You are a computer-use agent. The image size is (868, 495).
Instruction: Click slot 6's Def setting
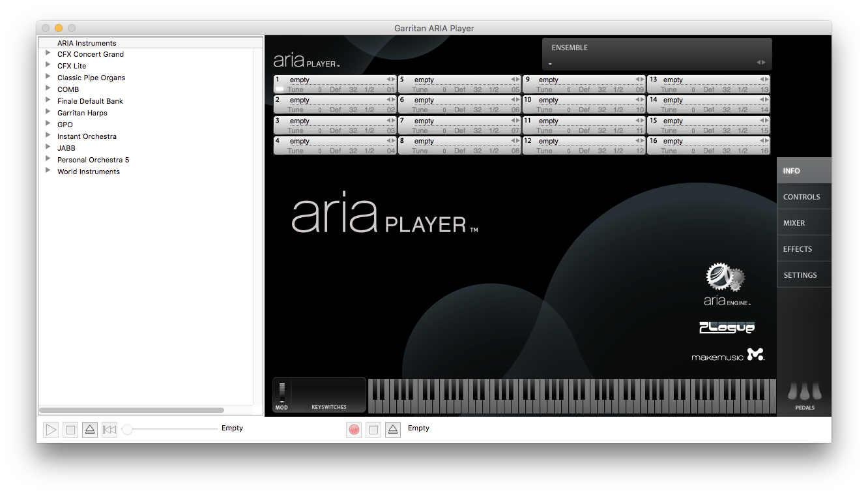tap(460, 110)
